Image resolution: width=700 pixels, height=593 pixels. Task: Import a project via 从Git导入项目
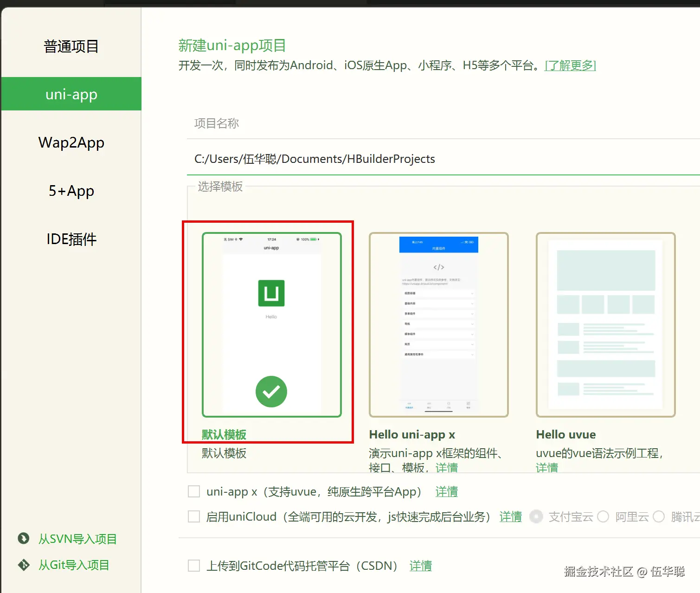tap(74, 565)
